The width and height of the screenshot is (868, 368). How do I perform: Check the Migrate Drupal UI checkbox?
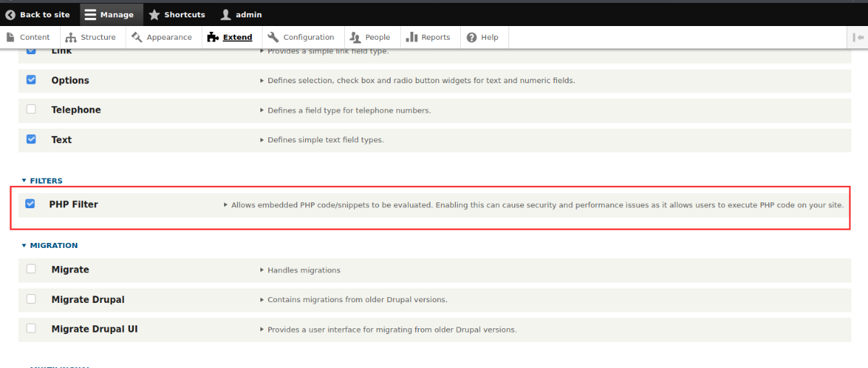[31, 328]
